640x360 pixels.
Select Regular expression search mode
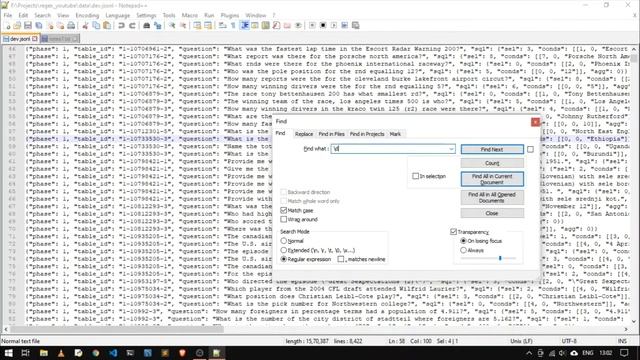pos(284,259)
